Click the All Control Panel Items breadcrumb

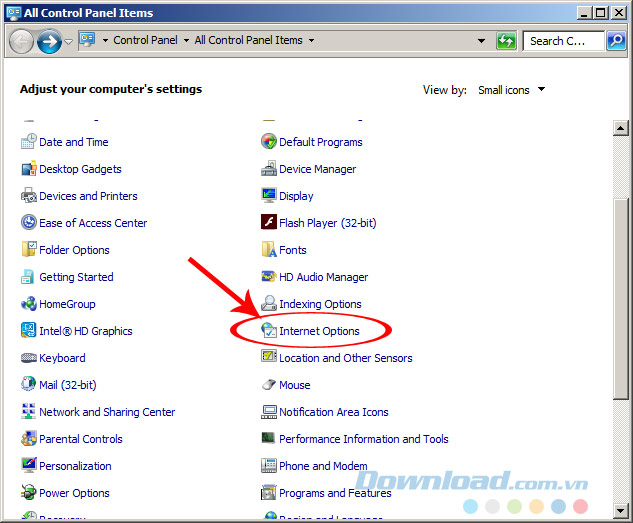(248, 40)
